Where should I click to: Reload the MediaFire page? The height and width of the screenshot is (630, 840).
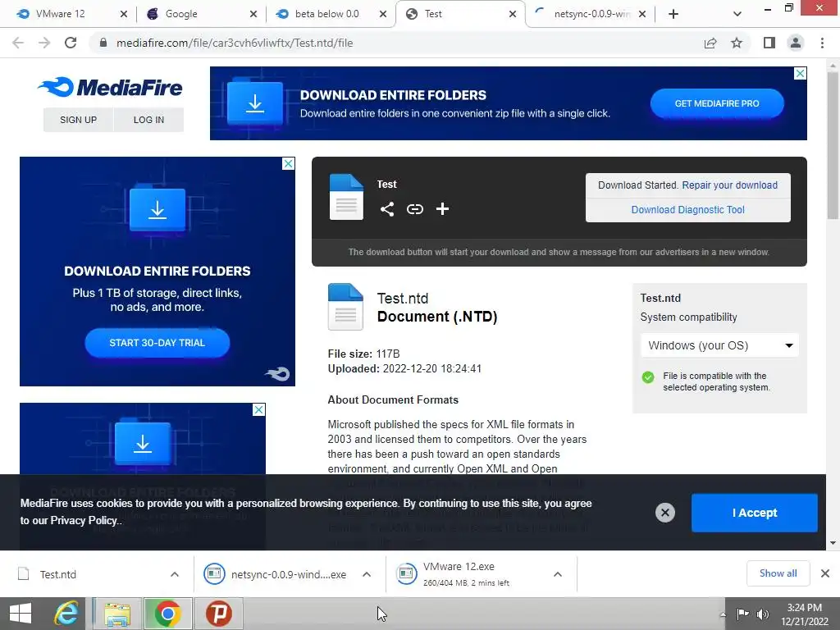point(71,43)
